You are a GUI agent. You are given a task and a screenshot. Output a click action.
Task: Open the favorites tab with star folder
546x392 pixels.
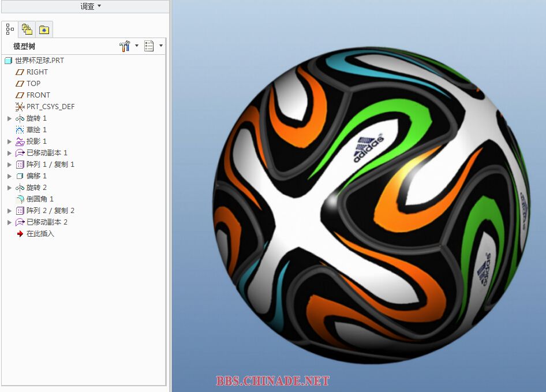point(44,30)
